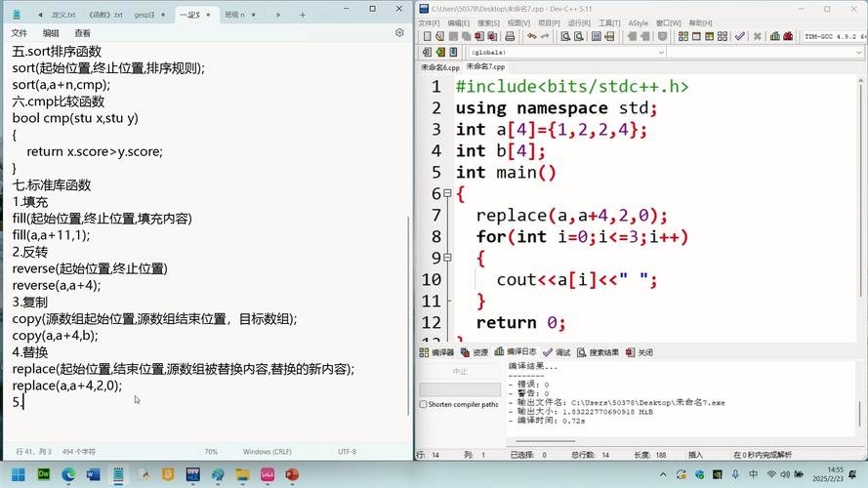868x488 pixels.
Task: Click the blue bookmark icon in Dev-C++ second toolbar
Action: pos(453,52)
